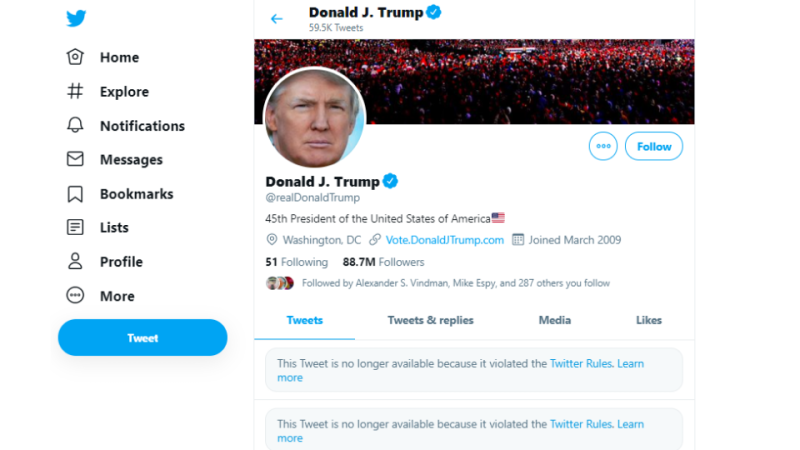Open Notifications bell icon
This screenshot has width=800, height=450.
point(75,126)
